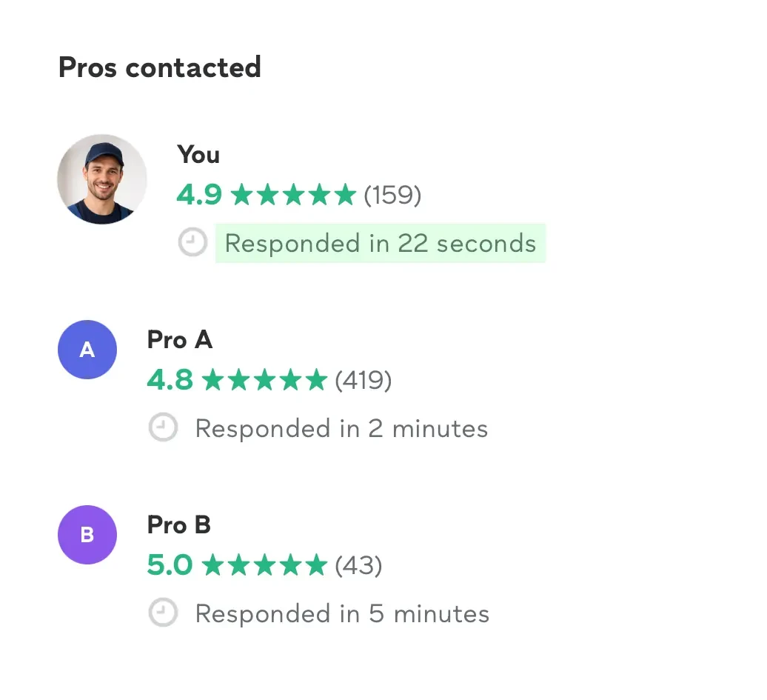Viewport: 767px width, 700px height.
Task: Click Pro A's Responded in 2 minutes text
Action: 341,428
